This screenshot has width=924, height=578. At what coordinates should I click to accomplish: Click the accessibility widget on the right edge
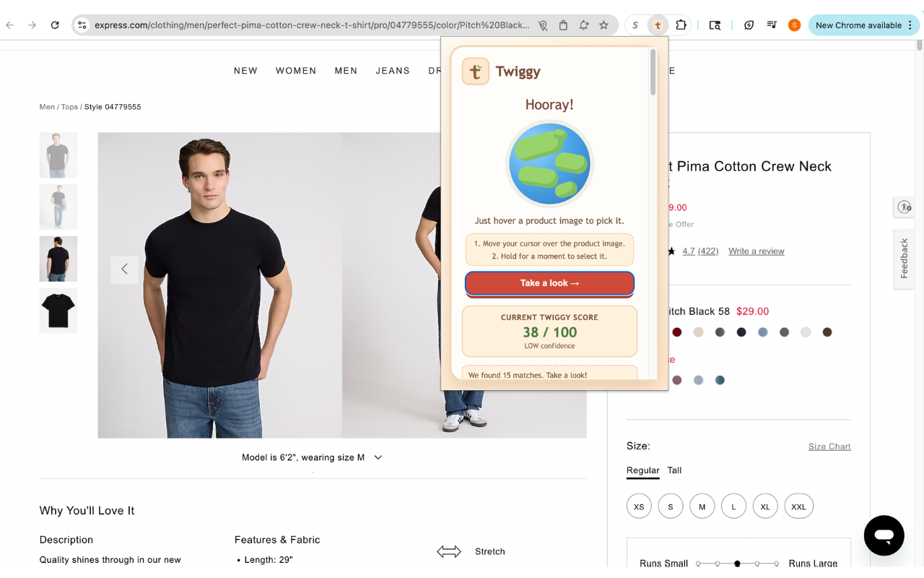(904, 207)
